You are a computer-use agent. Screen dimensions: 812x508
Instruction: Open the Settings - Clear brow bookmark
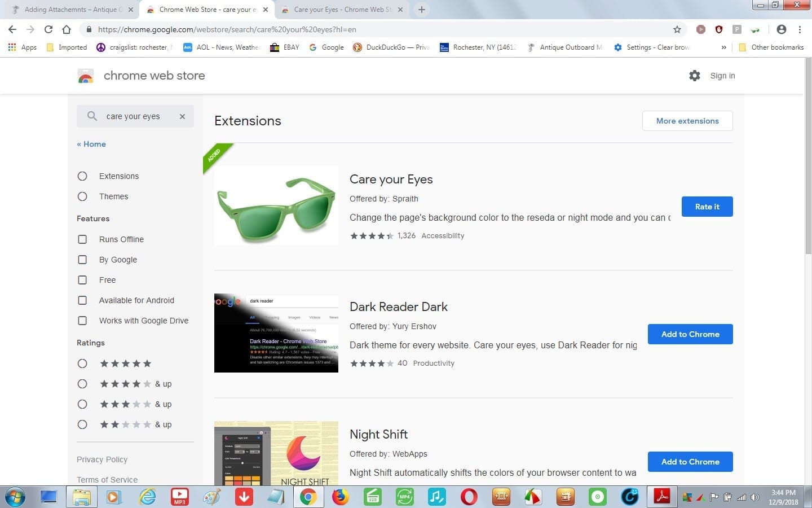[651, 47]
